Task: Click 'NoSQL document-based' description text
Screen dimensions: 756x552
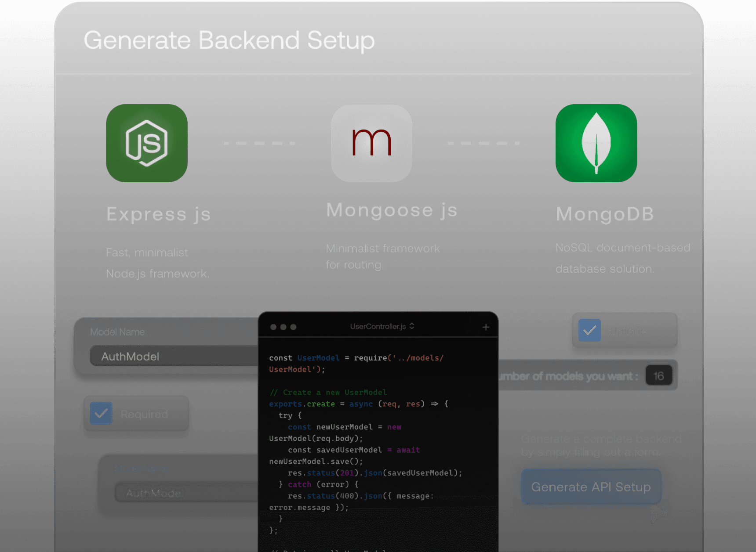Action: 623,248
